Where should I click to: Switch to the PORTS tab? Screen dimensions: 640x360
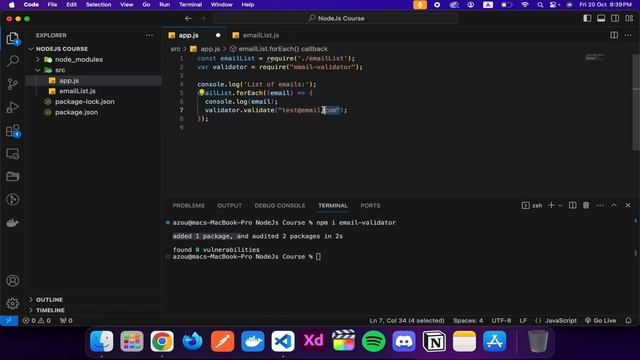click(x=370, y=205)
